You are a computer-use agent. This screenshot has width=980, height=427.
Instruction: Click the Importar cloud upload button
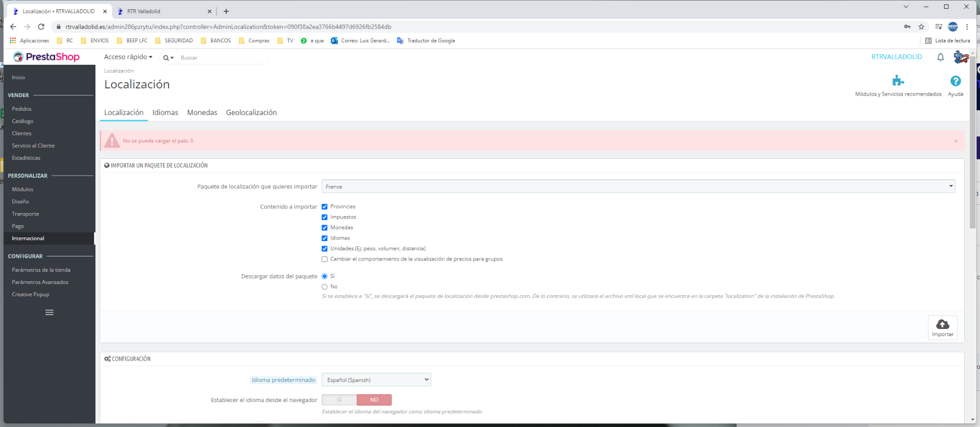click(x=942, y=327)
